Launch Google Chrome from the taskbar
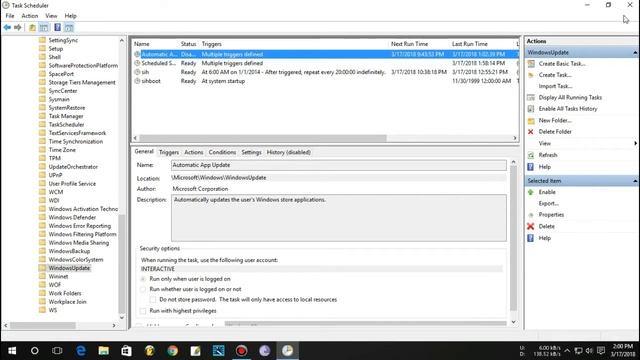 pyautogui.click(x=173, y=351)
